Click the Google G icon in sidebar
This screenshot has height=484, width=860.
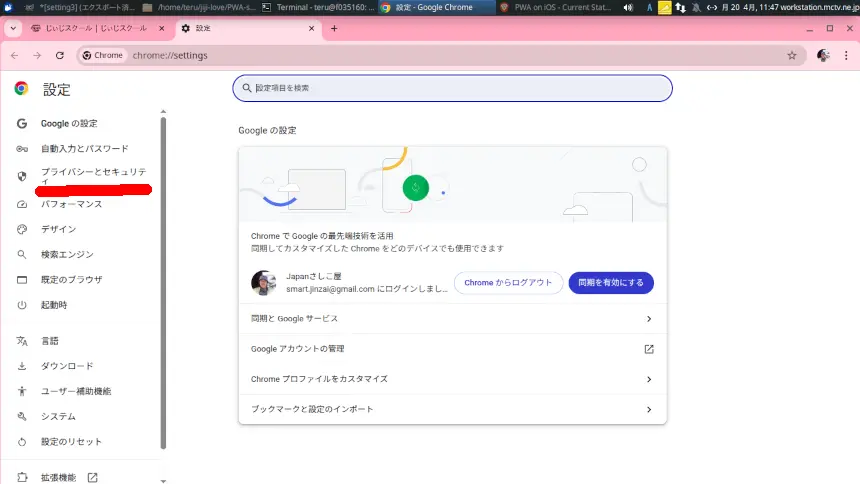click(x=22, y=123)
